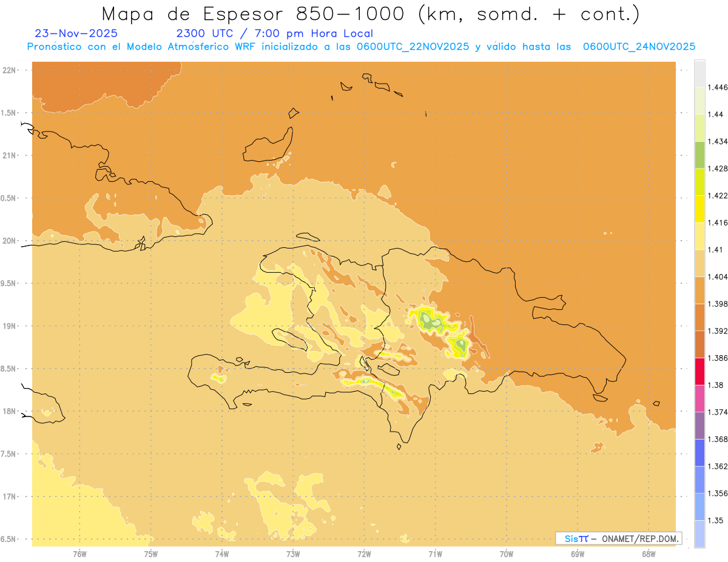Screen dimensions: 728x562
Task: Pick the green swatch between 1.428 and 1.434
Action: (x=699, y=155)
